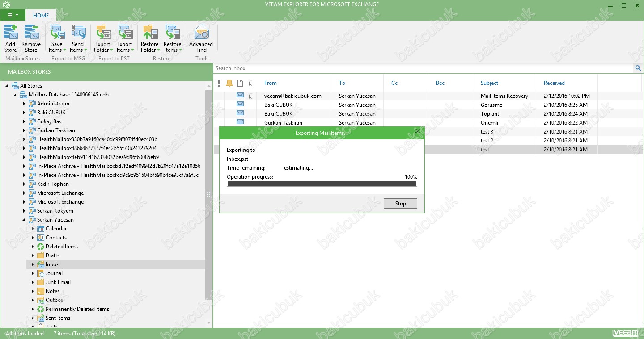
Task: Sort messages by Subject column
Action: tap(489, 83)
